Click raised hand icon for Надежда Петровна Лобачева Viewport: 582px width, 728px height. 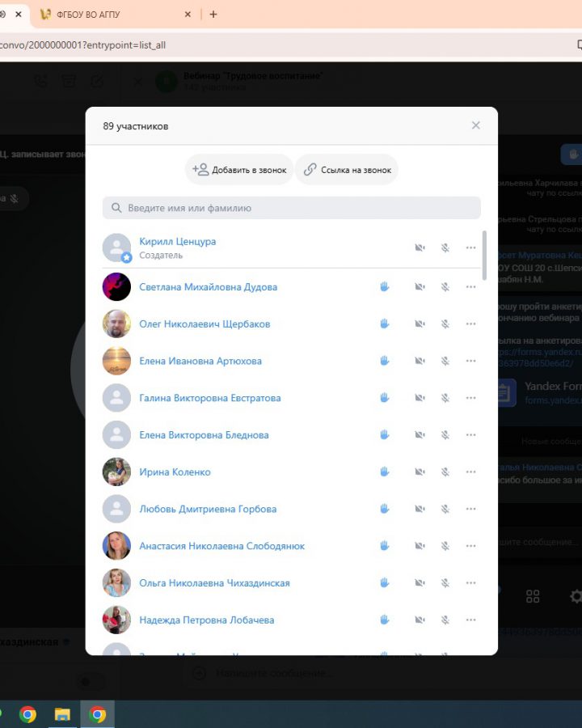coord(385,620)
